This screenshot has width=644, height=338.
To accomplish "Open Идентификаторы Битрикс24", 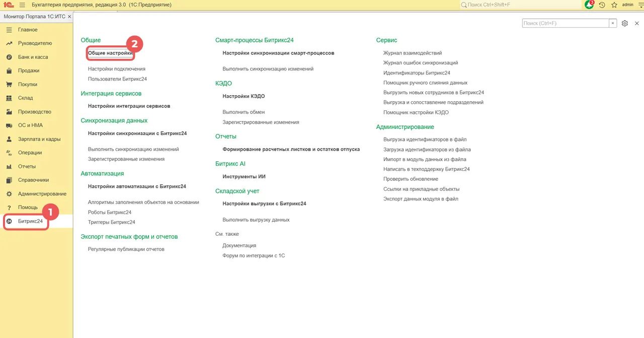I will [417, 73].
